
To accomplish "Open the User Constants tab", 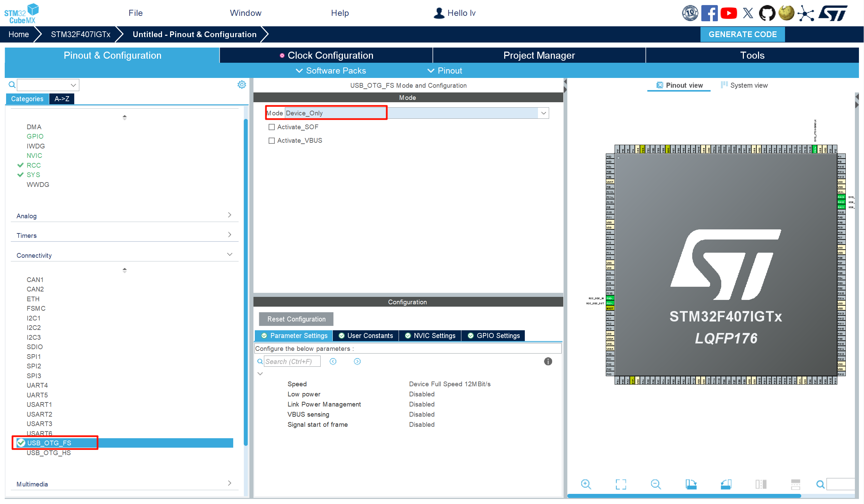I will (x=366, y=336).
